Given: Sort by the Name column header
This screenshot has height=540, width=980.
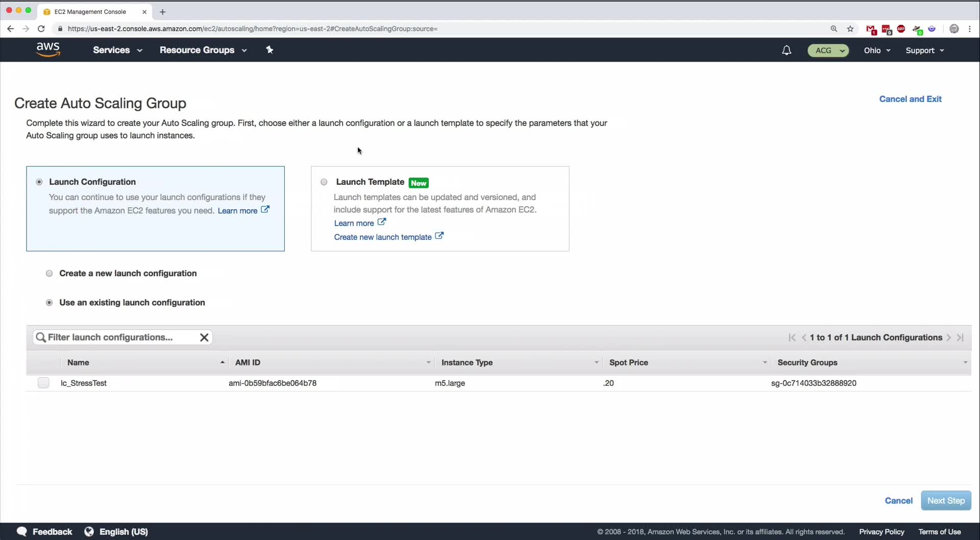Looking at the screenshot, I should tap(145, 362).
